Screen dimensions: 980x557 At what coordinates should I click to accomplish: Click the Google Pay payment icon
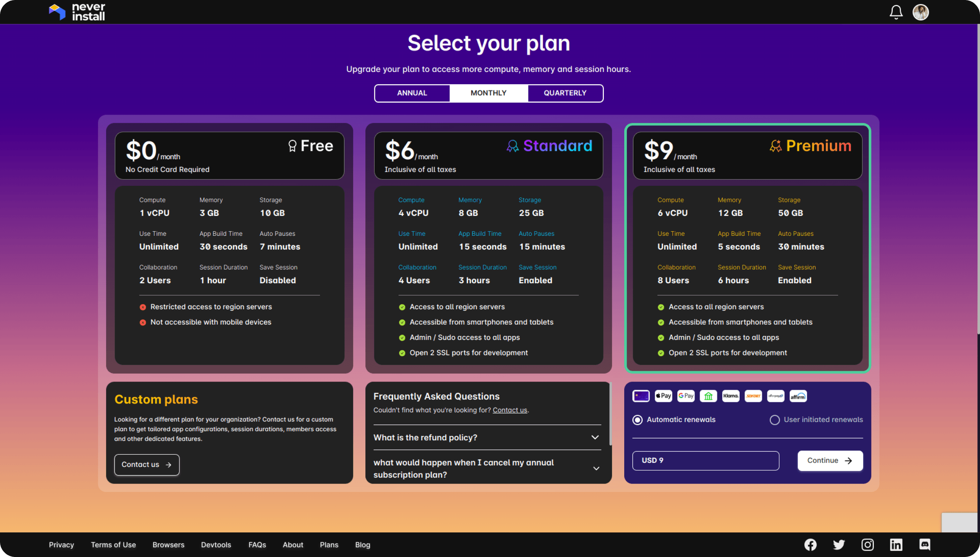pos(686,397)
